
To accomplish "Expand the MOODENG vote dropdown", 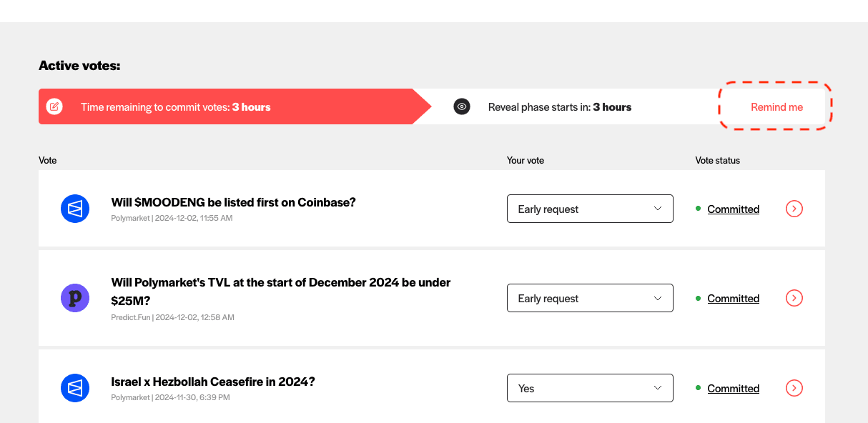I will coord(590,209).
